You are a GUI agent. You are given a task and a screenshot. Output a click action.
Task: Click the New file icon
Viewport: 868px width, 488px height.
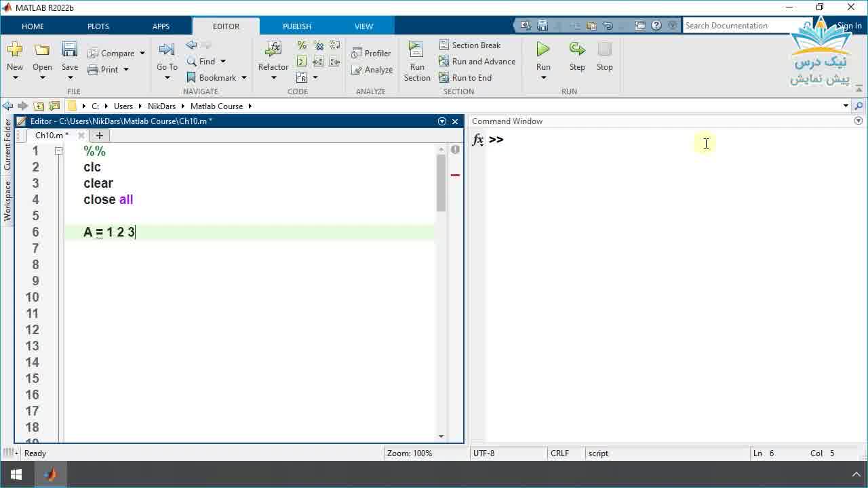(14, 49)
